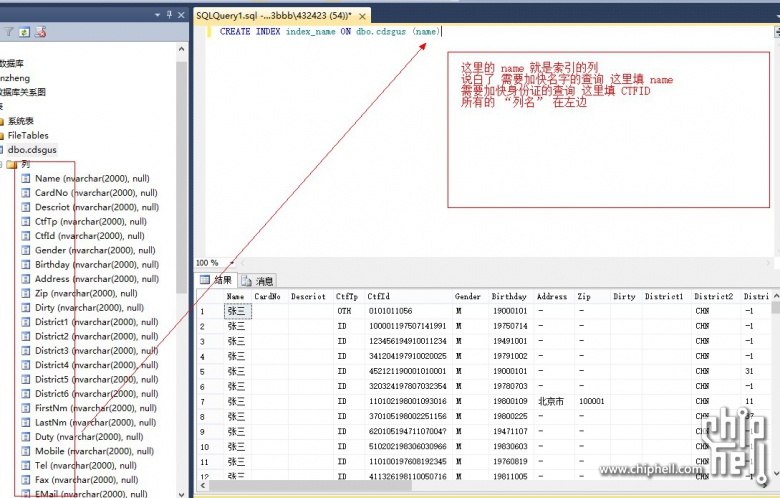Select the 系统表 folder

coord(21,121)
